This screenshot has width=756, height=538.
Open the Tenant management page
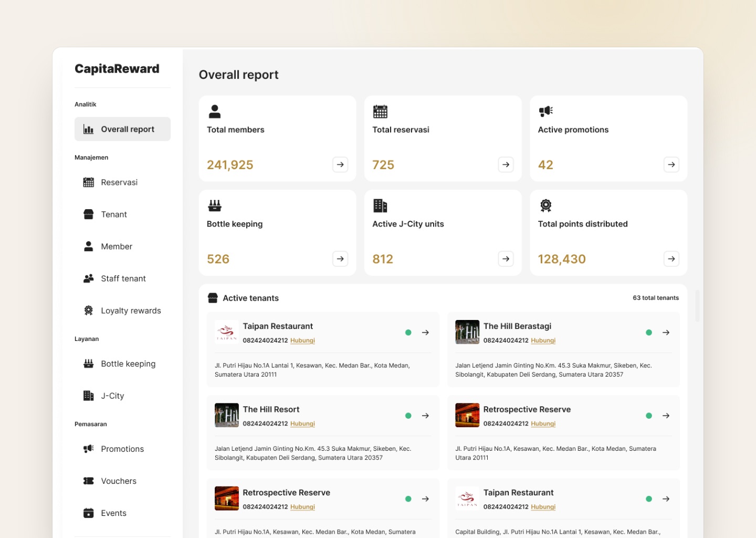pos(122,214)
